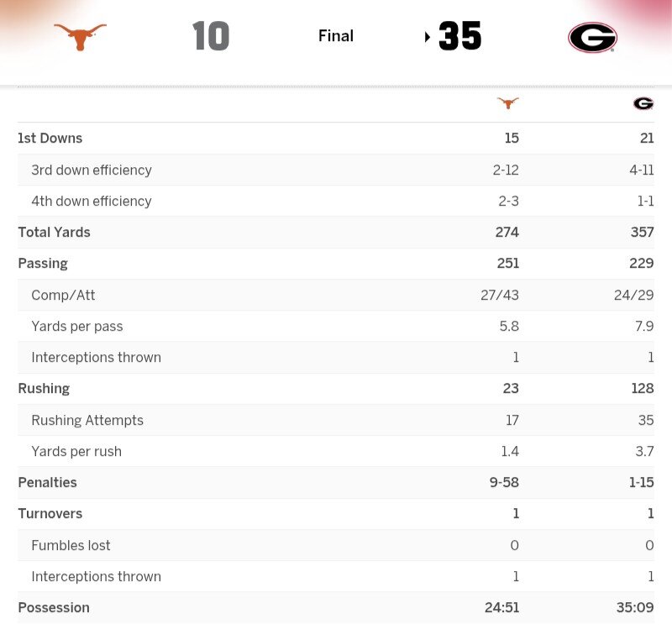The width and height of the screenshot is (672, 629).
Task: Click the Fumbles lost row label
Action: click(71, 545)
